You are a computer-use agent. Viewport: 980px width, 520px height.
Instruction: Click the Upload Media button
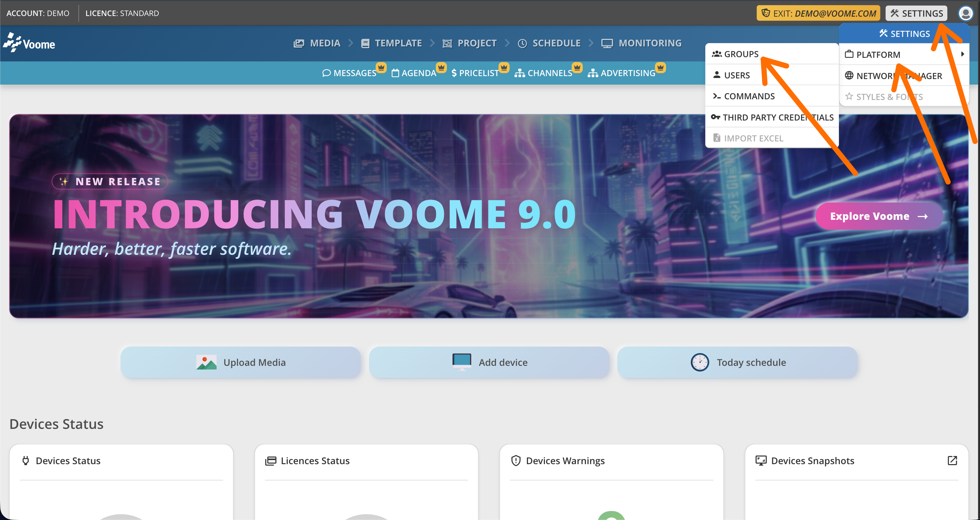[240, 362]
